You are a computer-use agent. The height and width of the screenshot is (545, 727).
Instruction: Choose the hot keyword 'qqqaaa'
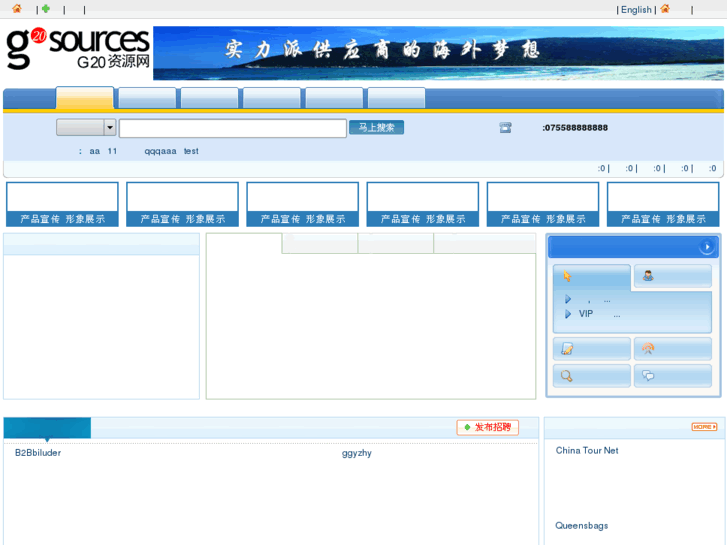tap(160, 151)
